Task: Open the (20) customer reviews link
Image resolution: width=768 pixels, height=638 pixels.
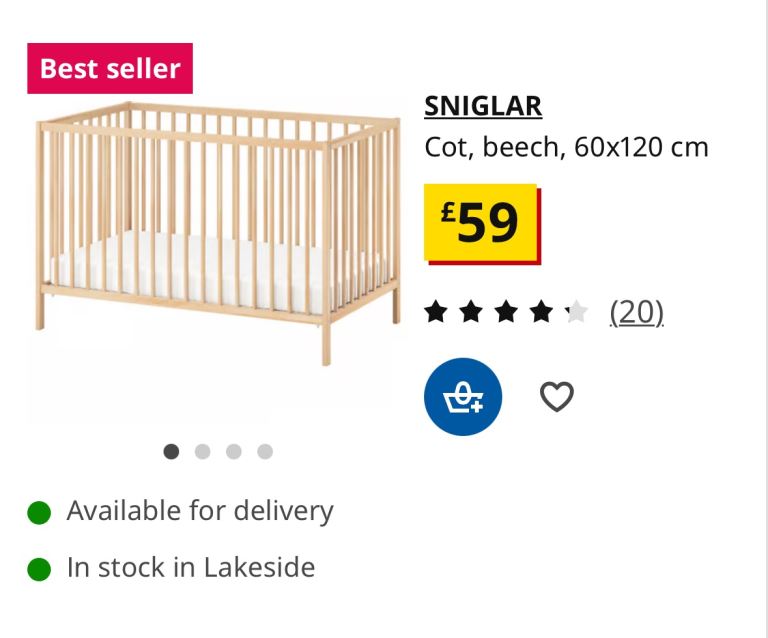Action: pyautogui.click(x=637, y=313)
